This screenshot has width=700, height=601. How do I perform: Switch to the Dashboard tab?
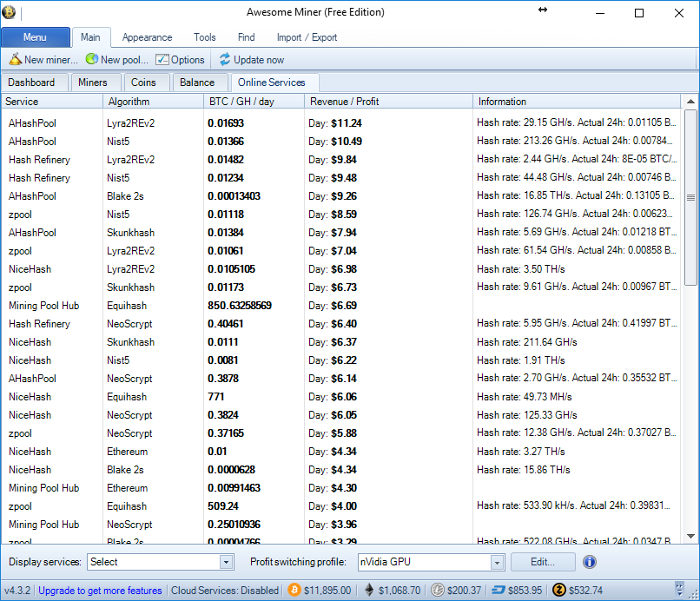[x=34, y=83]
